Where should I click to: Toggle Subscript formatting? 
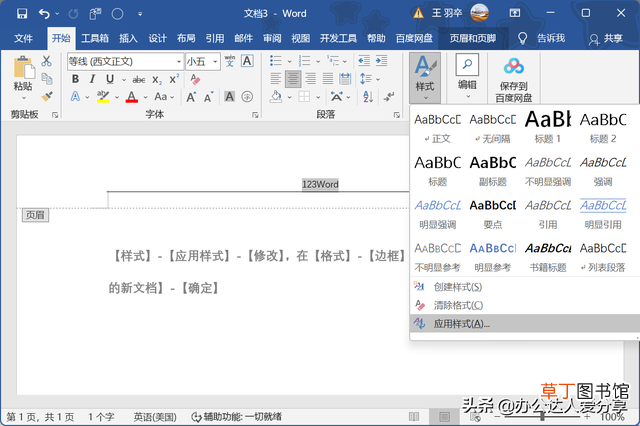pos(157,80)
